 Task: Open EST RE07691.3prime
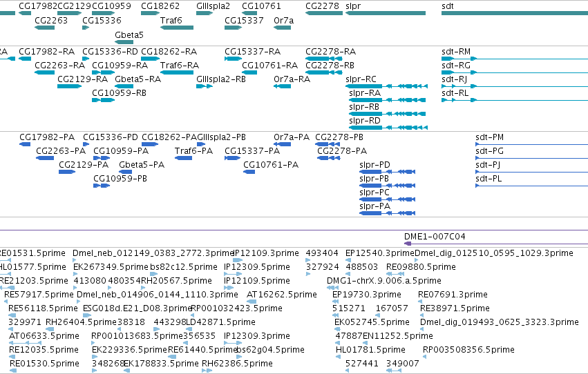(x=453, y=295)
